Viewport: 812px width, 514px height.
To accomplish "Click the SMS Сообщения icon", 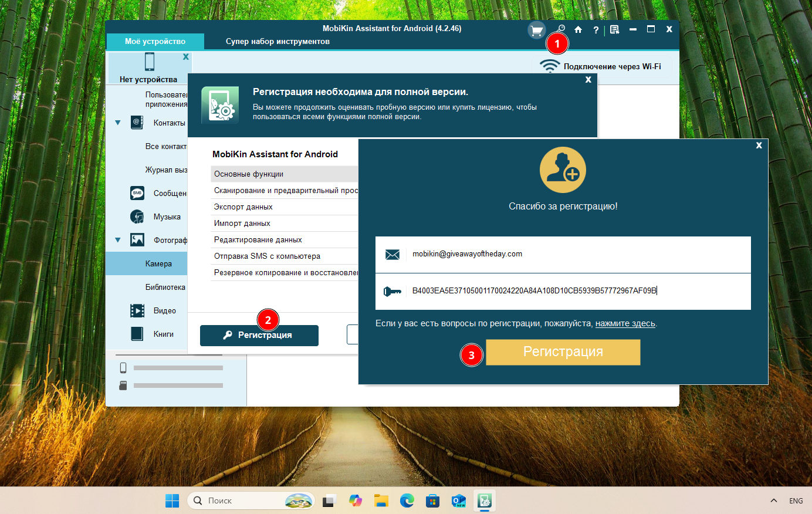I will [137, 193].
